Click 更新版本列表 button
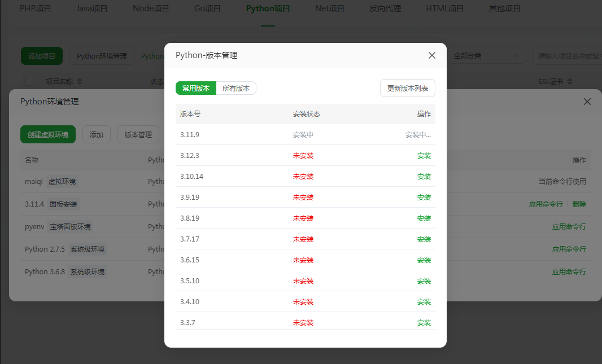The width and height of the screenshot is (602, 364). pos(408,88)
